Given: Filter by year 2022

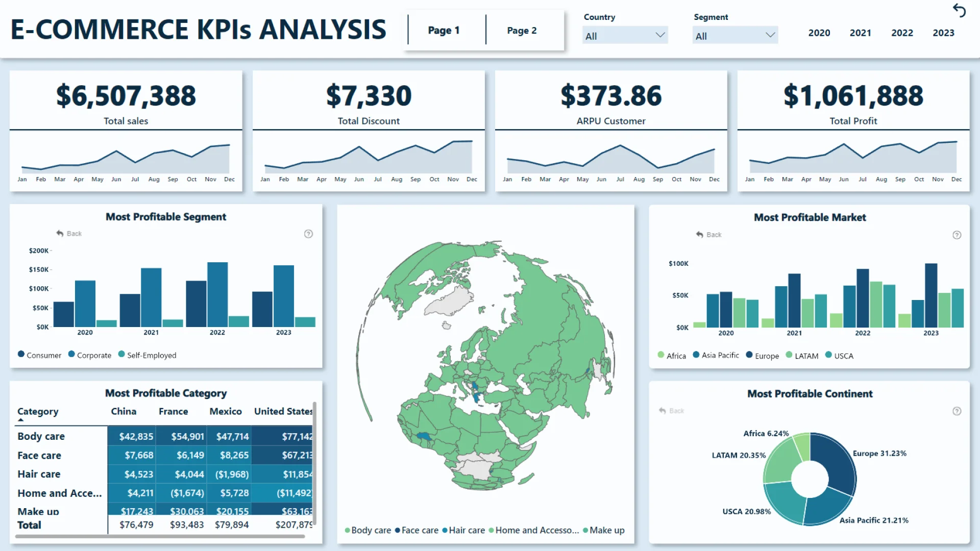Looking at the screenshot, I should pyautogui.click(x=902, y=33).
